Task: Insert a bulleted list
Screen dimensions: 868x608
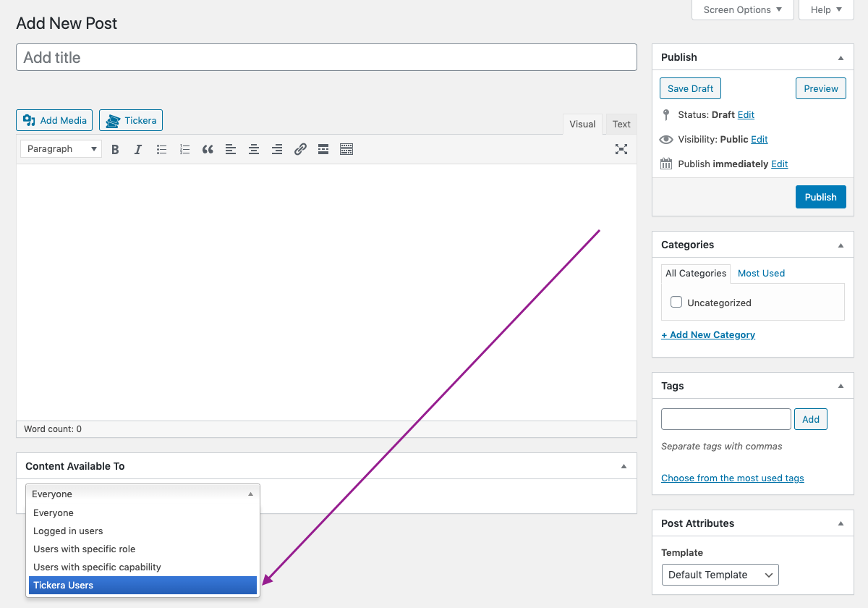Action: 161,149
